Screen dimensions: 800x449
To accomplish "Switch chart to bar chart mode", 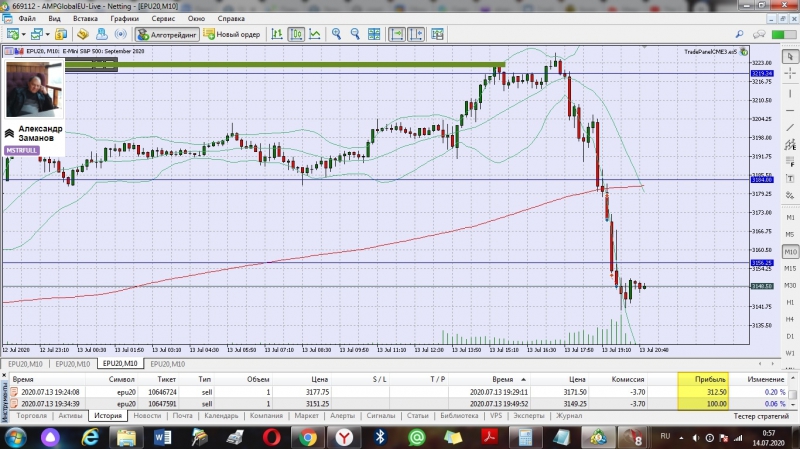I will [277, 34].
